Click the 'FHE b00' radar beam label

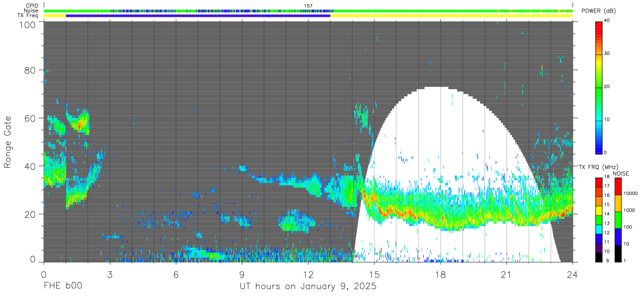tap(62, 287)
